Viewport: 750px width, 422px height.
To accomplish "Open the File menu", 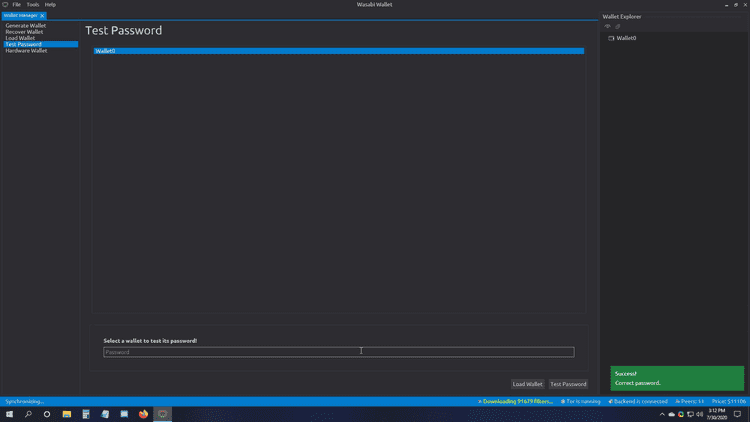I will click(16, 5).
